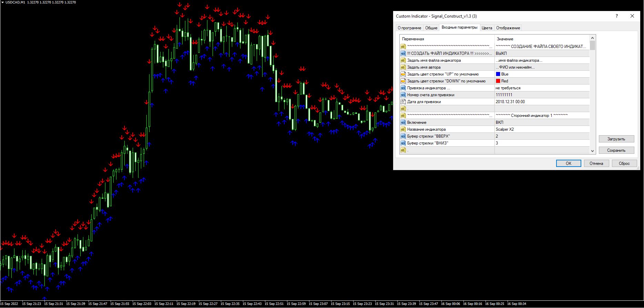Click the USDCAD,M1 chart title text
The height and width of the screenshot is (308, 644).
[16, 2]
